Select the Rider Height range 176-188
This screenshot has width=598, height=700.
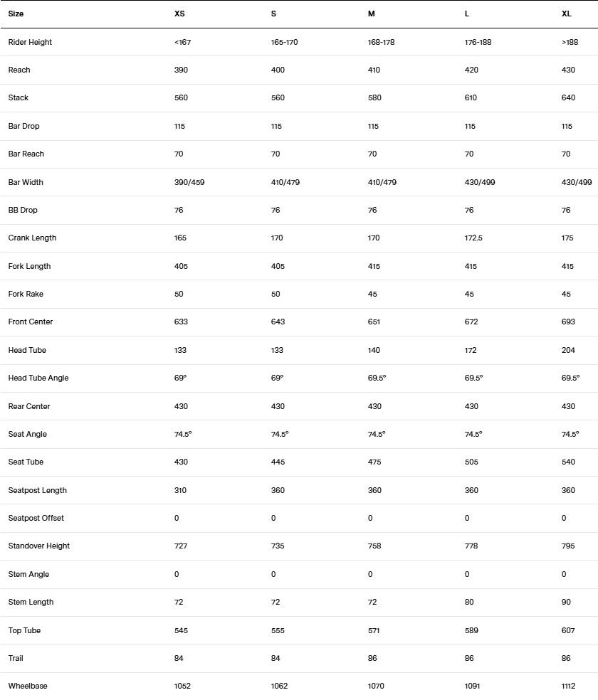click(478, 42)
